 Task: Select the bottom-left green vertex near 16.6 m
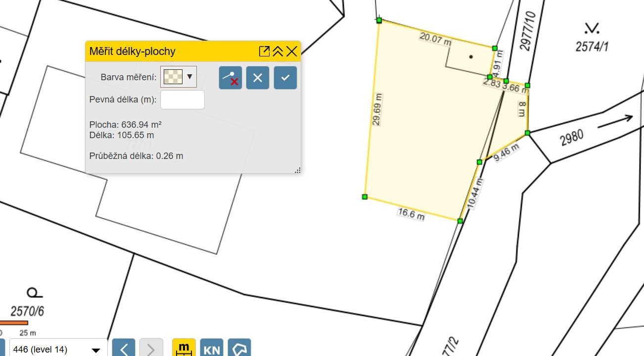(365, 197)
